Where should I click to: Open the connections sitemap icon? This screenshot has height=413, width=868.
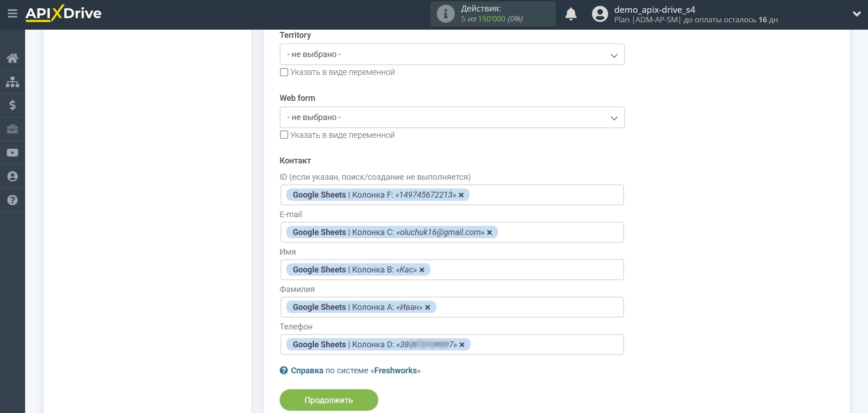point(12,82)
